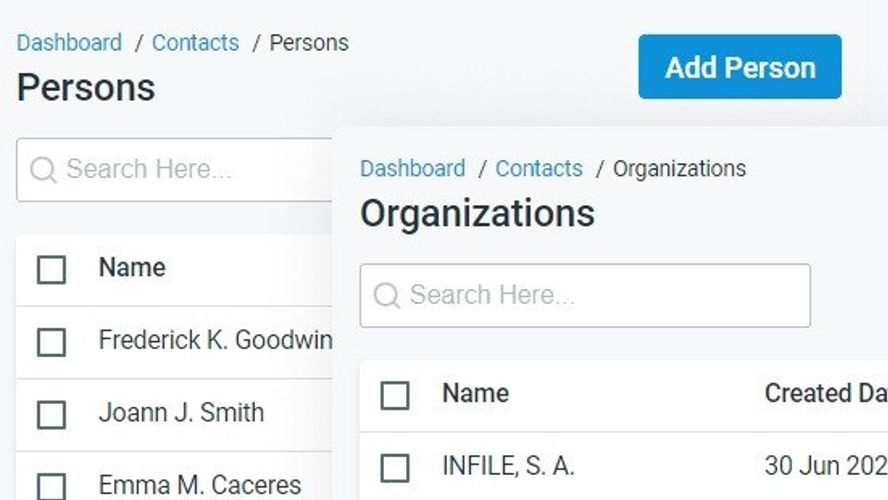Open the Dashboard link in the Persons breadcrumb
This screenshot has height=500, width=888.
click(69, 43)
